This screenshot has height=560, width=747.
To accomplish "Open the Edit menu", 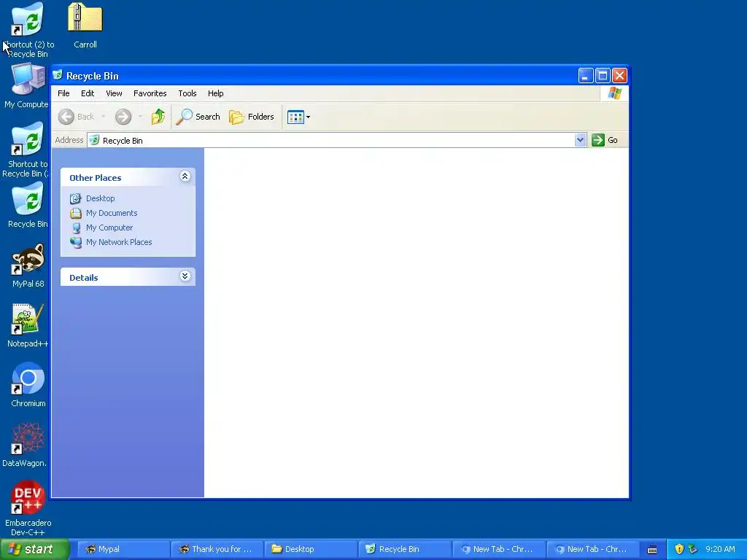I will pos(88,93).
